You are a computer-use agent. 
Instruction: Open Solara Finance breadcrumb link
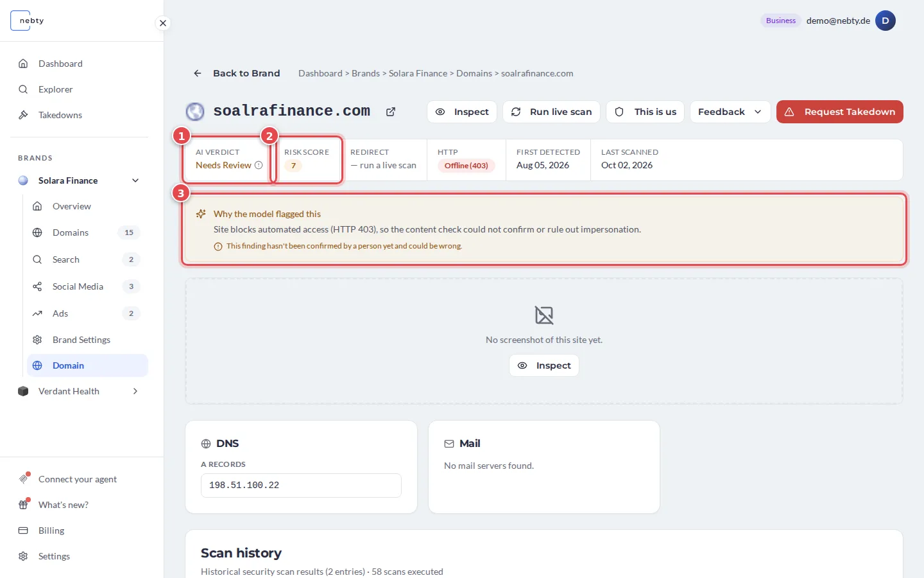point(418,73)
